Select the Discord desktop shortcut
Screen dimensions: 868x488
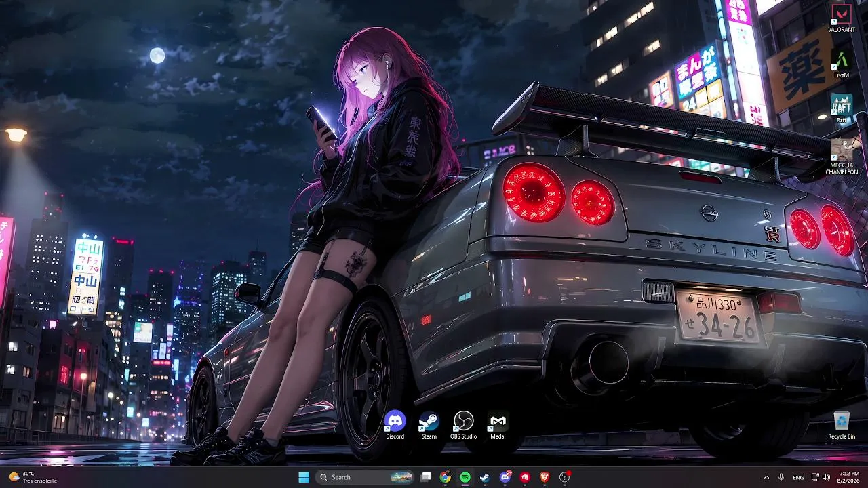395,426
